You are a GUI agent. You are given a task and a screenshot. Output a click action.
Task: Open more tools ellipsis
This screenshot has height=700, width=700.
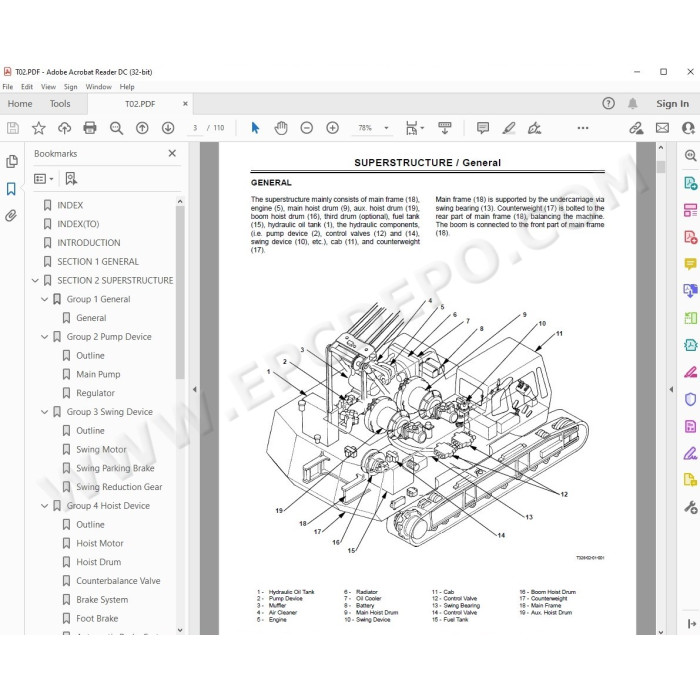point(583,128)
